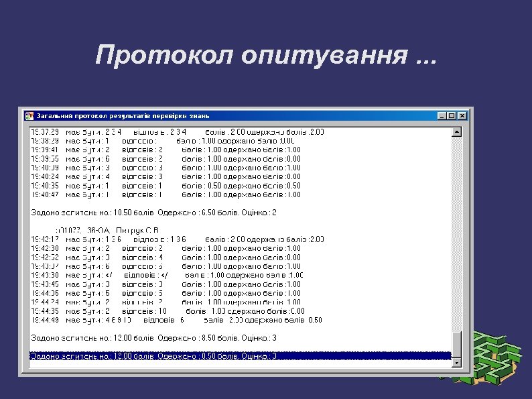The image size is (532, 399).
Task: Click the vertical scrollbar thumb
Action: pyautogui.click(x=457, y=345)
